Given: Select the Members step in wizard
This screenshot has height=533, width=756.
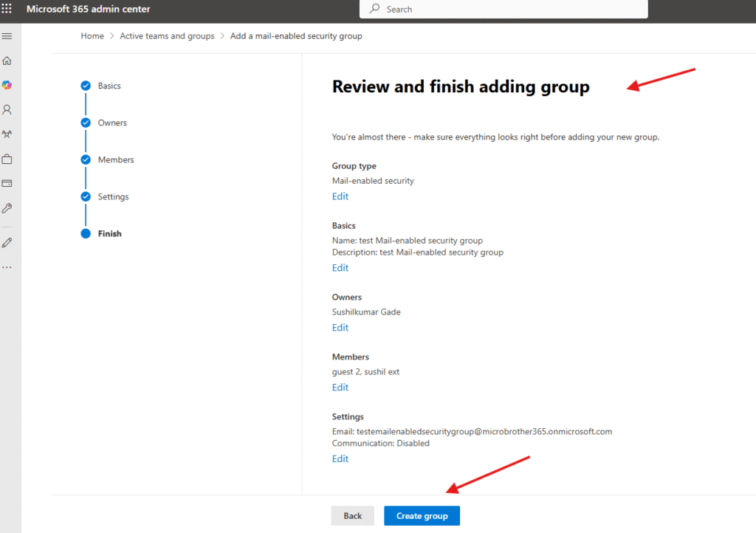Looking at the screenshot, I should tap(116, 160).
